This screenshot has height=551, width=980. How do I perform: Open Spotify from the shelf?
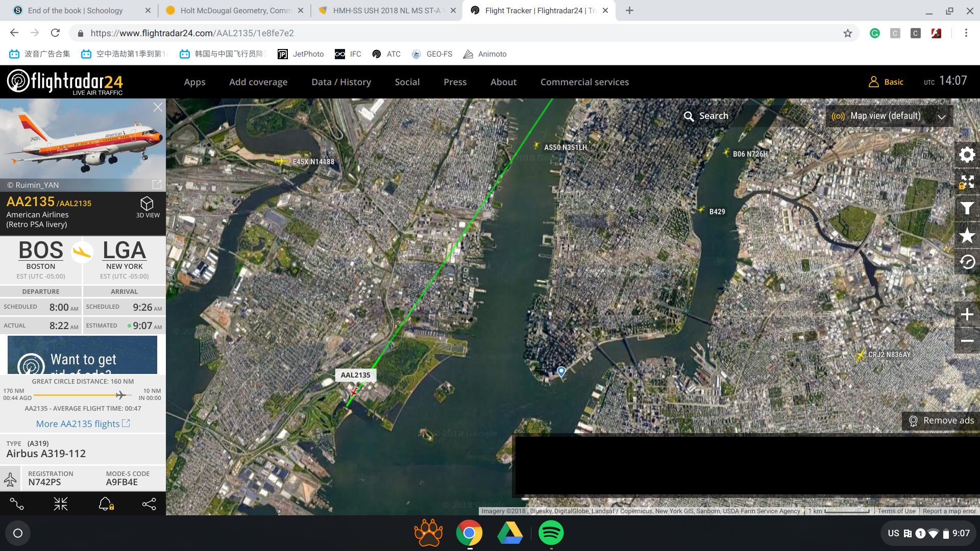551,533
